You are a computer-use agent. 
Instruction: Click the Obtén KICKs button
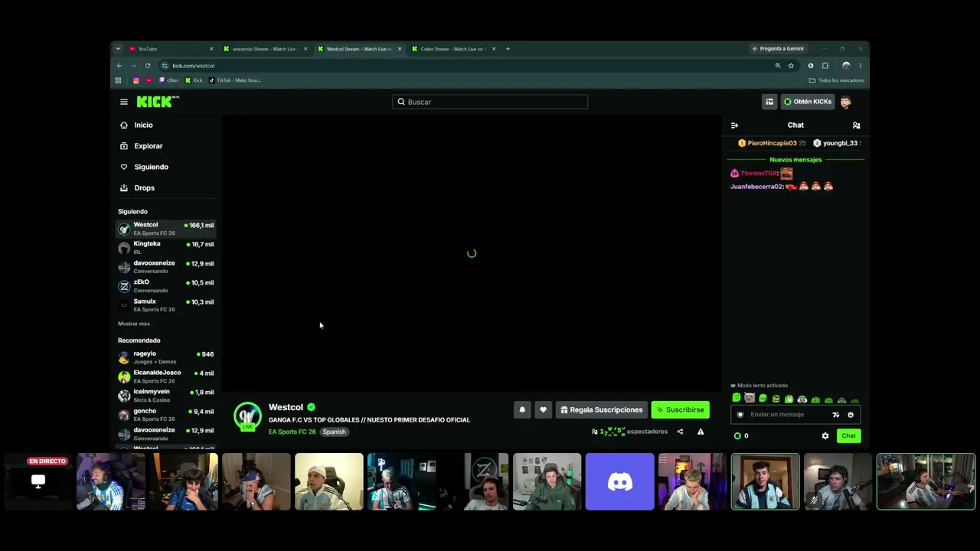pos(807,102)
